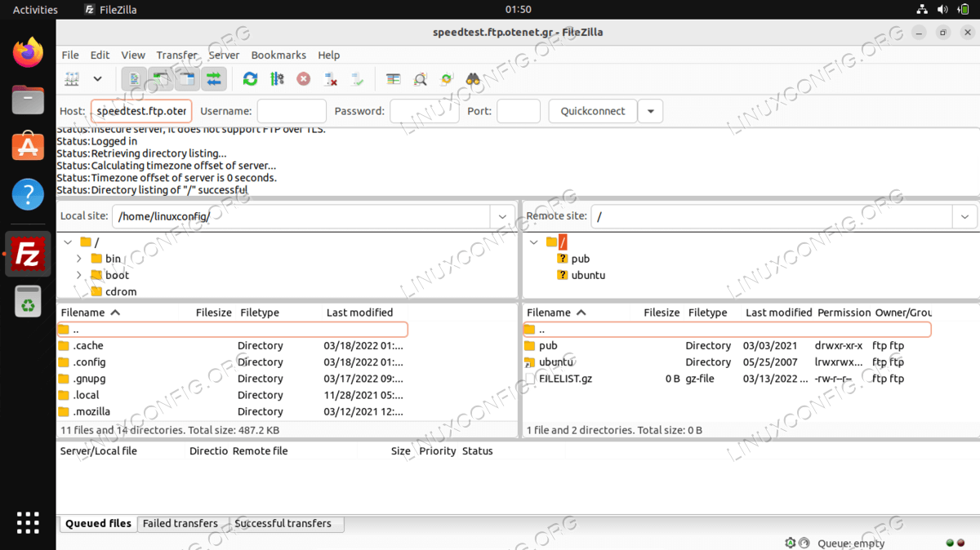The height and width of the screenshot is (550, 980).
Task: Open the Server menu
Action: tap(224, 55)
